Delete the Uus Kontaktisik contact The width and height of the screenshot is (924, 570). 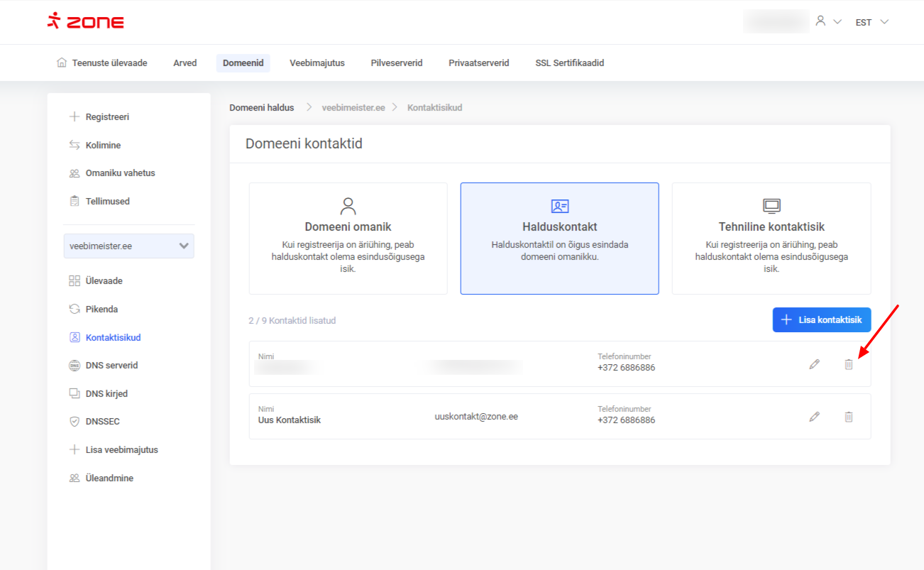point(848,417)
